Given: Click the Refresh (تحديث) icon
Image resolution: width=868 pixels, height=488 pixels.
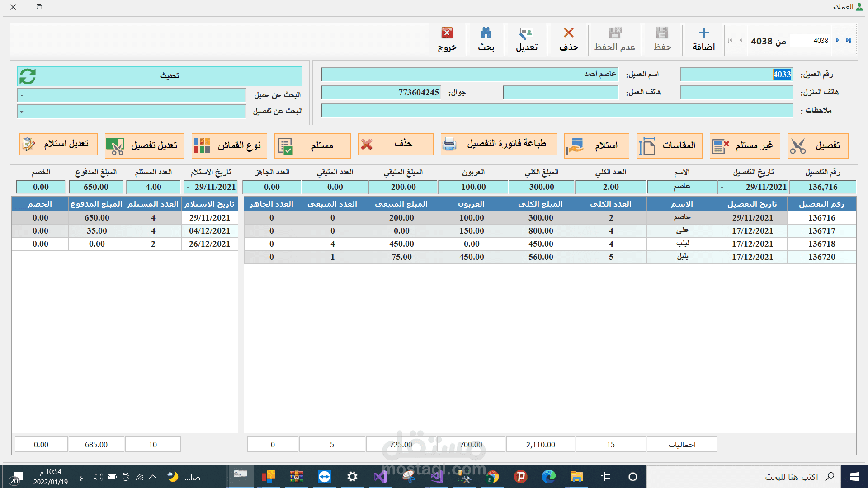Looking at the screenshot, I should click(x=27, y=76).
